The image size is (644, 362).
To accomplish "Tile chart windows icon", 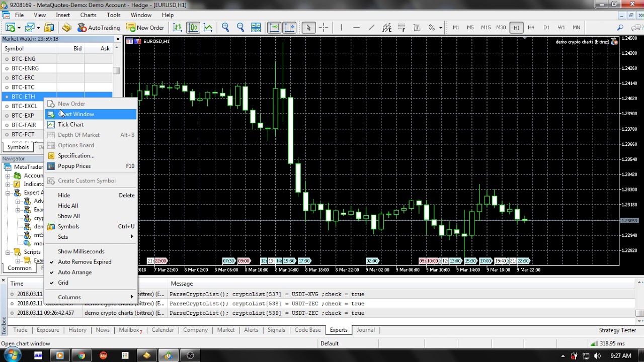I will coord(256,28).
